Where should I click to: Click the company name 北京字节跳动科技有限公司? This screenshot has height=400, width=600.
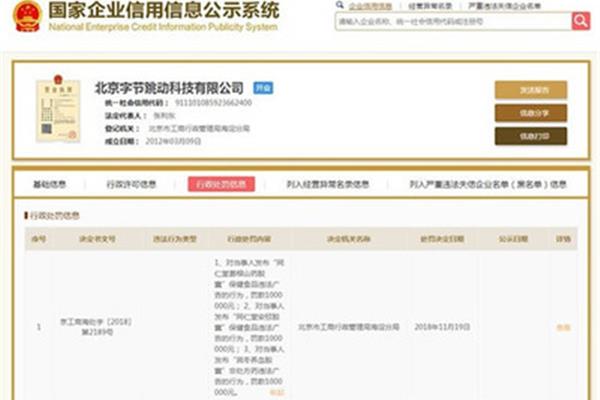169,88
